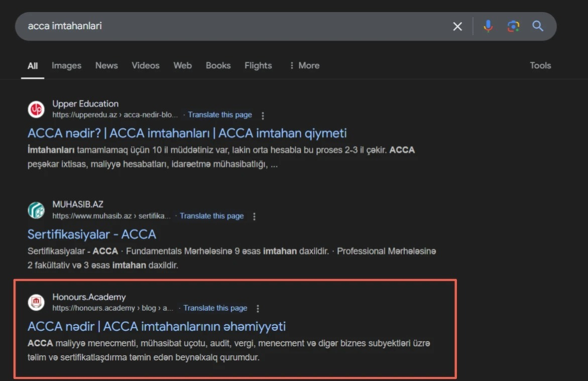This screenshot has width=588, height=381.
Task: Open the 'Sertifikasiyalar - ACCA' result link
Action: (x=92, y=234)
